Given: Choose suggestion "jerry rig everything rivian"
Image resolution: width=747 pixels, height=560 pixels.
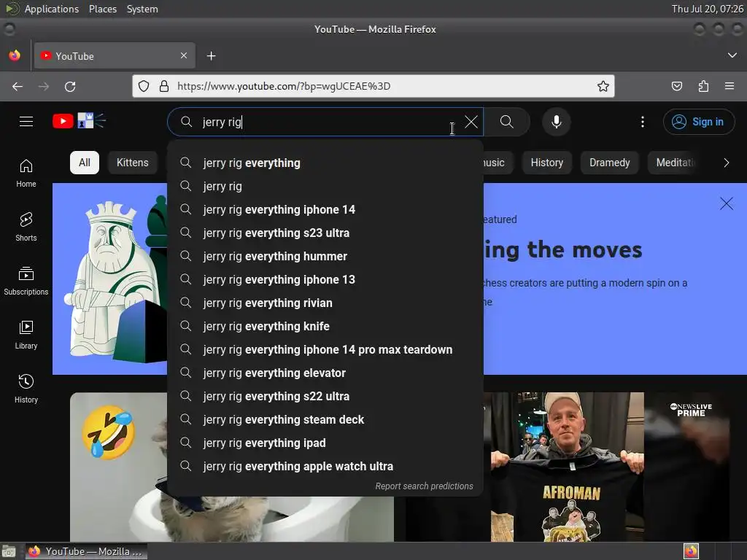Looking at the screenshot, I should [325, 303].
